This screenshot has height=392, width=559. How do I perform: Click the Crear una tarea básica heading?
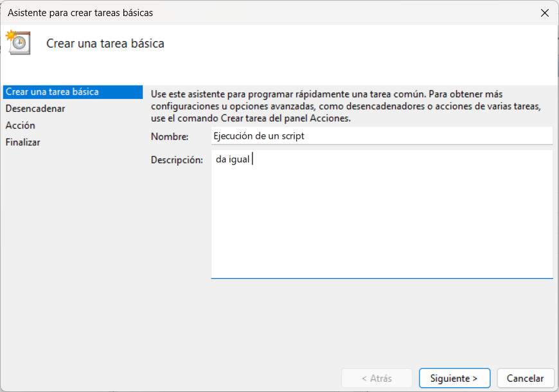coord(103,44)
